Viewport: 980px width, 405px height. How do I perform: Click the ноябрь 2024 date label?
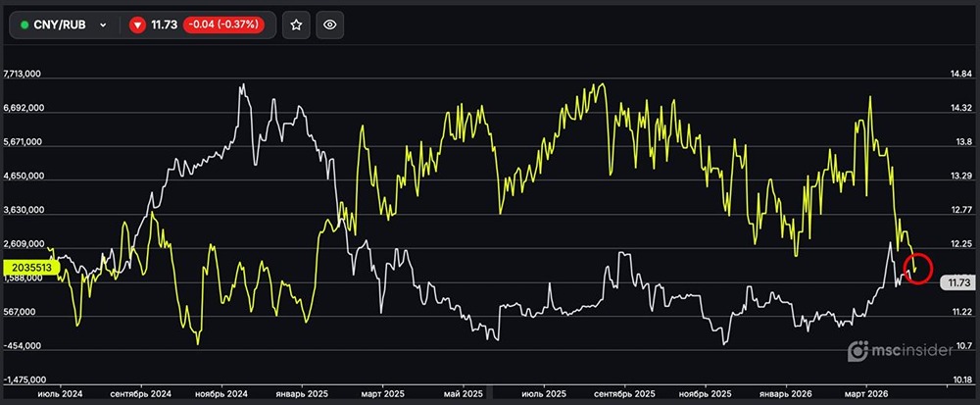[x=221, y=394]
